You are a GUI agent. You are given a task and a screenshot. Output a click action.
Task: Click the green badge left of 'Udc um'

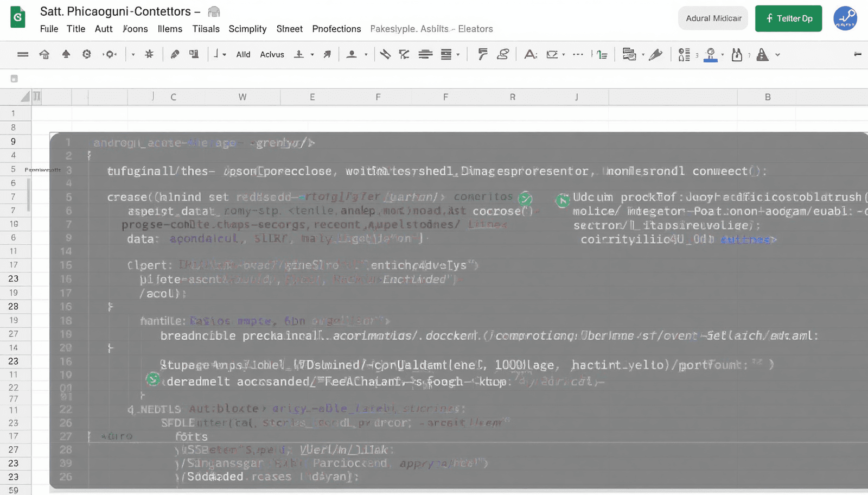tap(563, 200)
